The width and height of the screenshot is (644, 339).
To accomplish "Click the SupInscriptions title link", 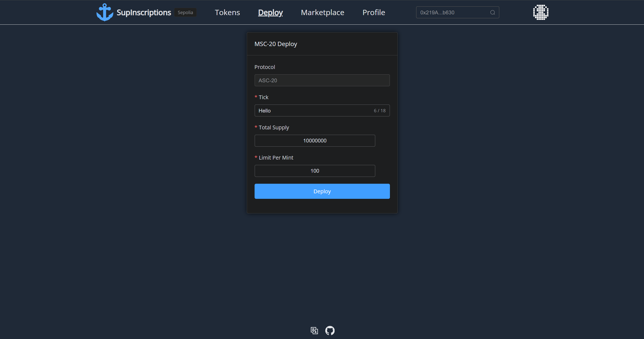I will [x=144, y=12].
